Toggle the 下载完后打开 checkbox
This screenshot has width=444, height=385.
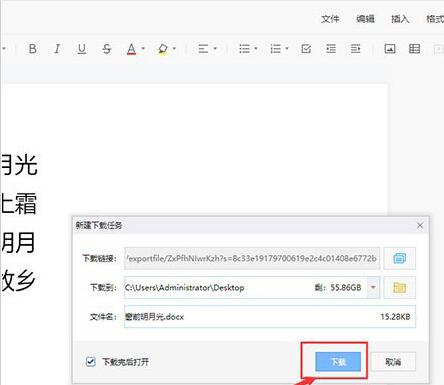91,362
